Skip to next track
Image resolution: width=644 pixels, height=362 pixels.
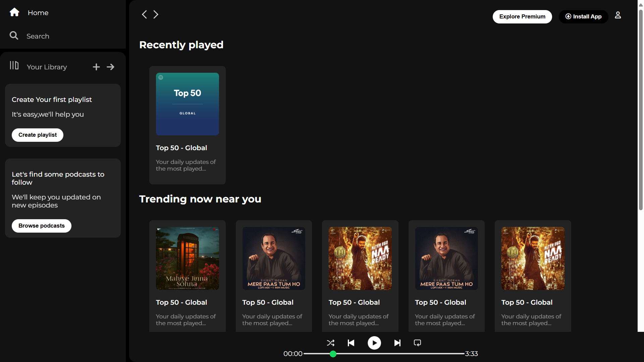(x=397, y=343)
